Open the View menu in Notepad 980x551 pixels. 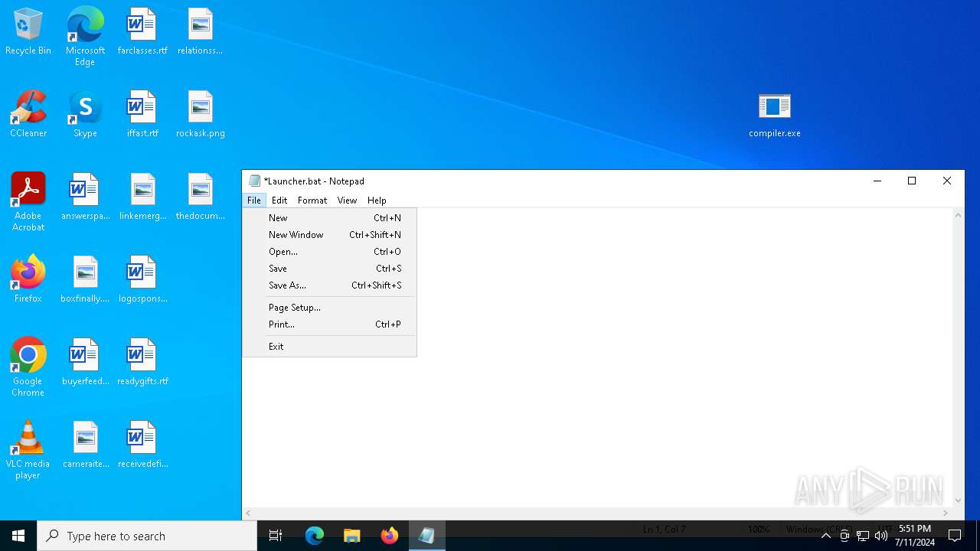coord(347,201)
